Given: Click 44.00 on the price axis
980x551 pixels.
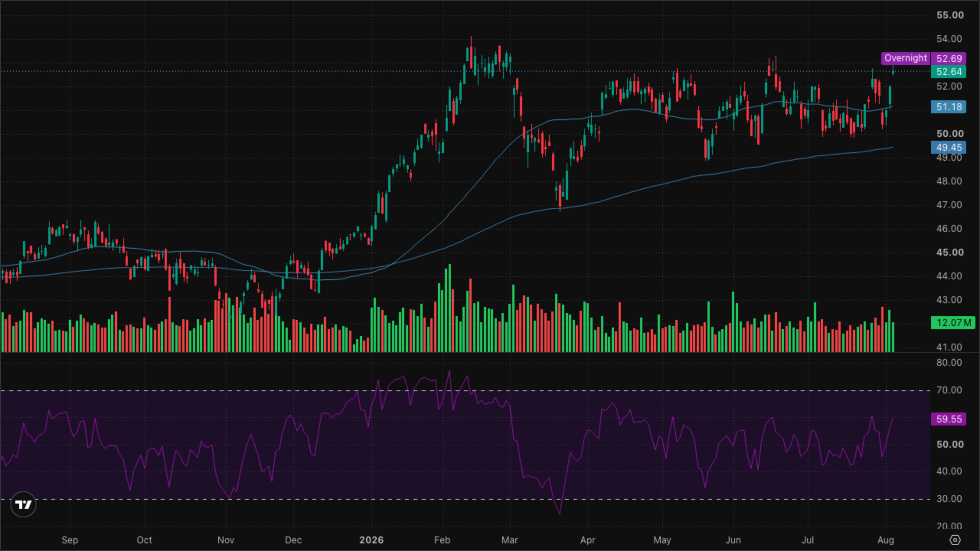Looking at the screenshot, I should click(949, 276).
